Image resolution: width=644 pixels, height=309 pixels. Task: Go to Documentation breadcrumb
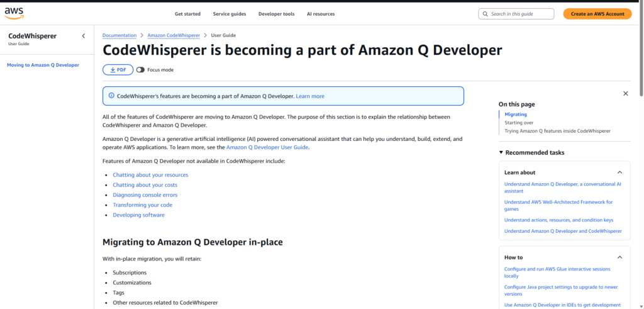coord(119,35)
